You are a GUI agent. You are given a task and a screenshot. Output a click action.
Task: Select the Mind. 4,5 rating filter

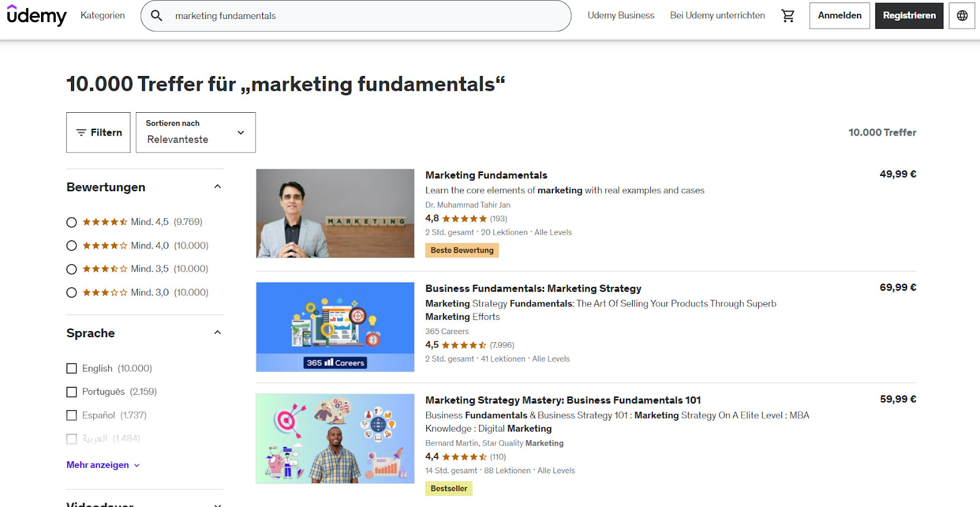click(72, 222)
